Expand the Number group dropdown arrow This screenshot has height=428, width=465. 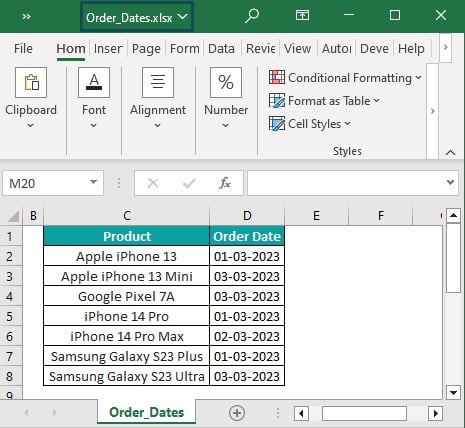pos(225,125)
